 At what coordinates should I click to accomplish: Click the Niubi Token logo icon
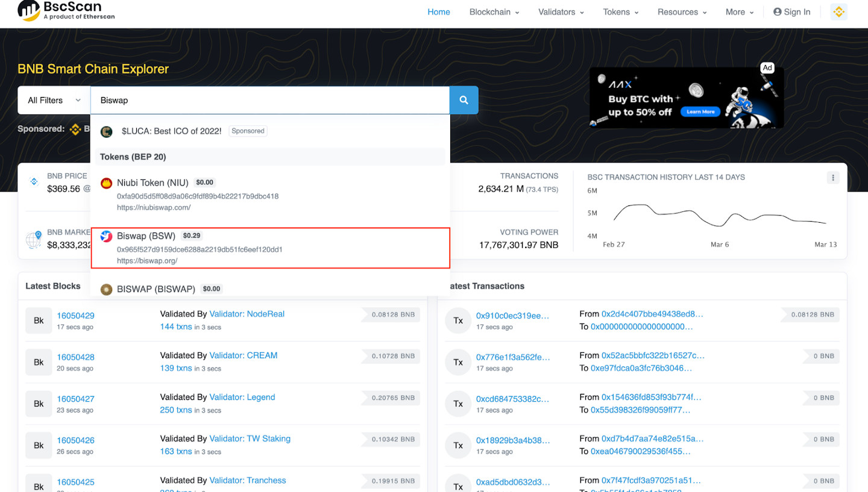(107, 183)
